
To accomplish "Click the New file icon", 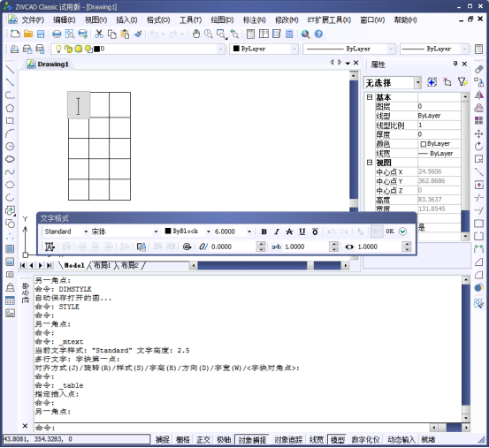I will click(x=15, y=34).
